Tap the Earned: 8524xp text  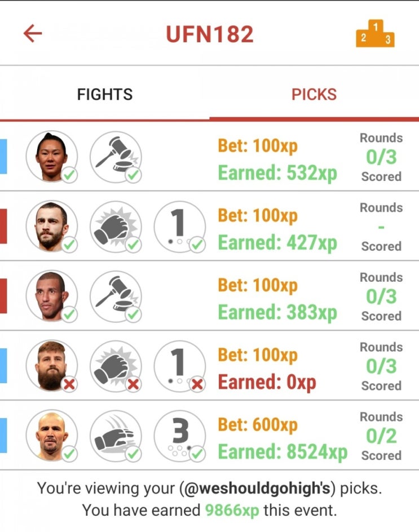tap(283, 452)
